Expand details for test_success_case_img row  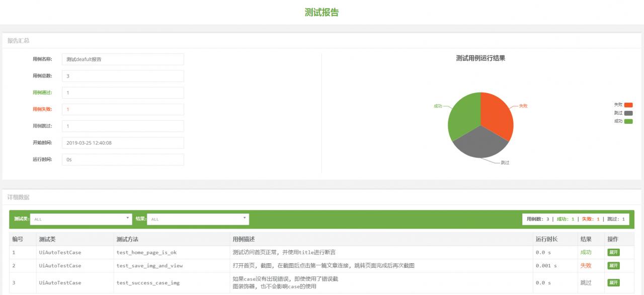[613, 282]
